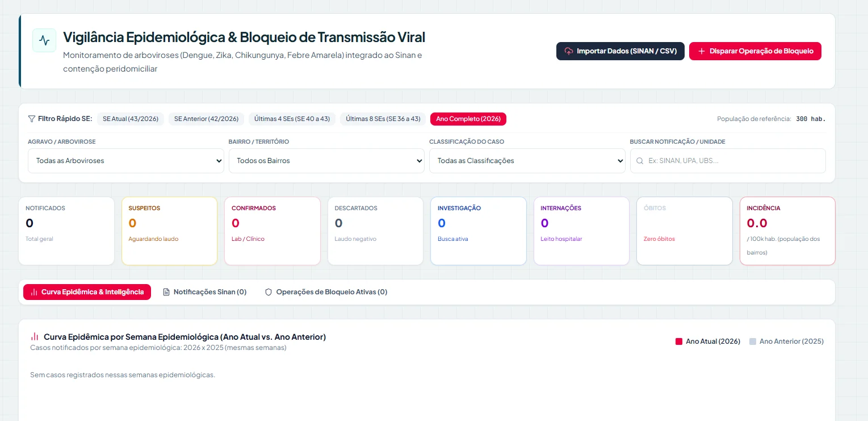Switch to Curva Epidêmica & Inteligência tab

coord(87,292)
